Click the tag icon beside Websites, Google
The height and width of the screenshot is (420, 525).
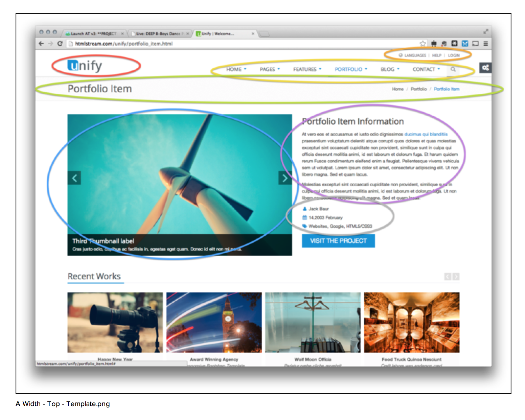click(x=304, y=226)
